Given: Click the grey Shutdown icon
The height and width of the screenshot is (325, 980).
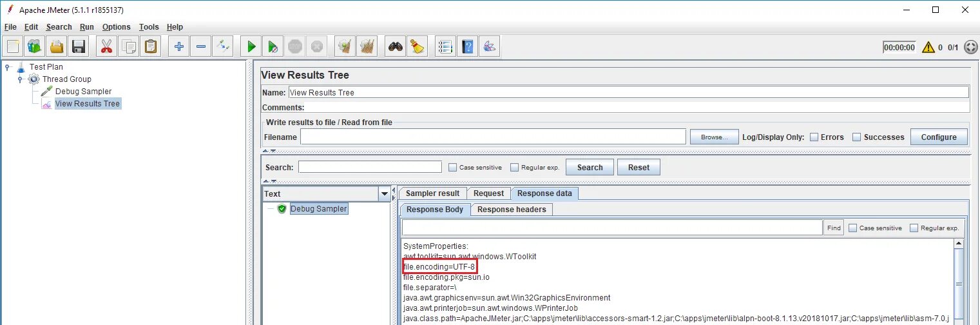Looking at the screenshot, I should 317,46.
